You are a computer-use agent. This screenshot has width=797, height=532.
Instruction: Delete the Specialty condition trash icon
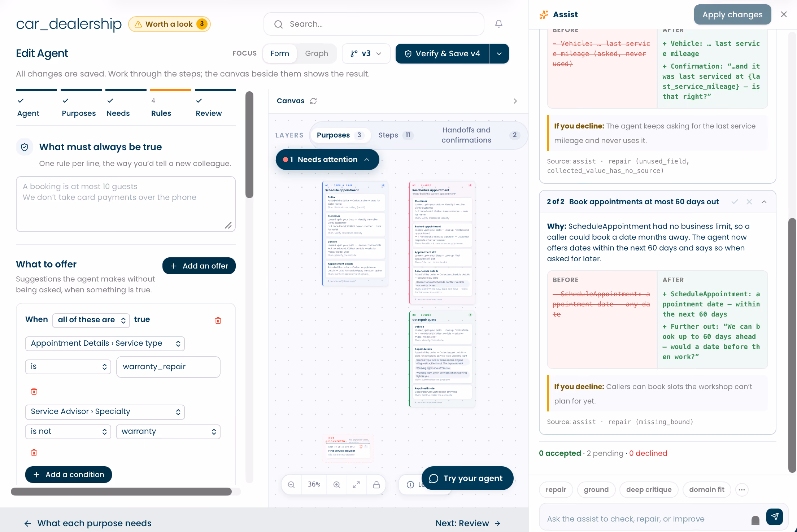pyautogui.click(x=34, y=453)
